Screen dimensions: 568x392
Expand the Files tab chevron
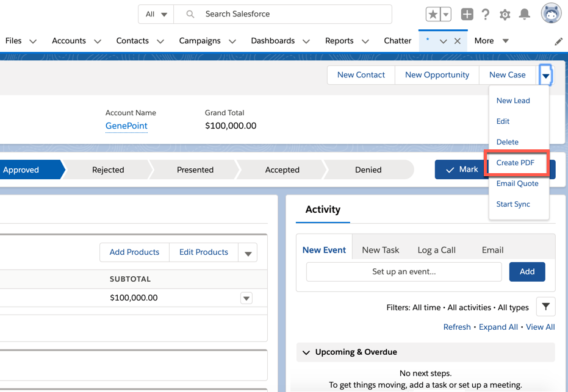[33, 41]
